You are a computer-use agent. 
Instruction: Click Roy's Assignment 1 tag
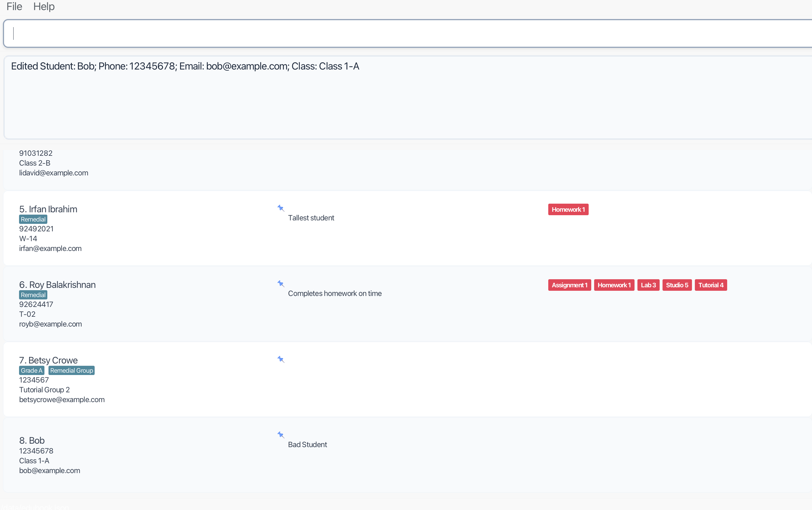click(x=569, y=285)
